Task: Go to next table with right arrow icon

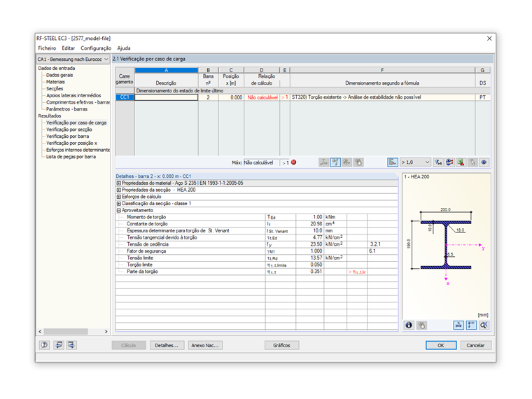Action: [71, 345]
